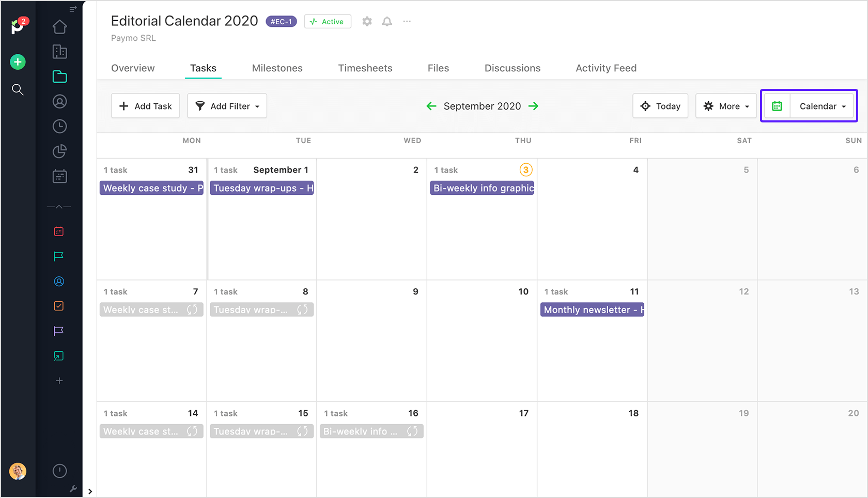Open the Monthly newsletter task on the 11th
868x498 pixels.
click(592, 310)
